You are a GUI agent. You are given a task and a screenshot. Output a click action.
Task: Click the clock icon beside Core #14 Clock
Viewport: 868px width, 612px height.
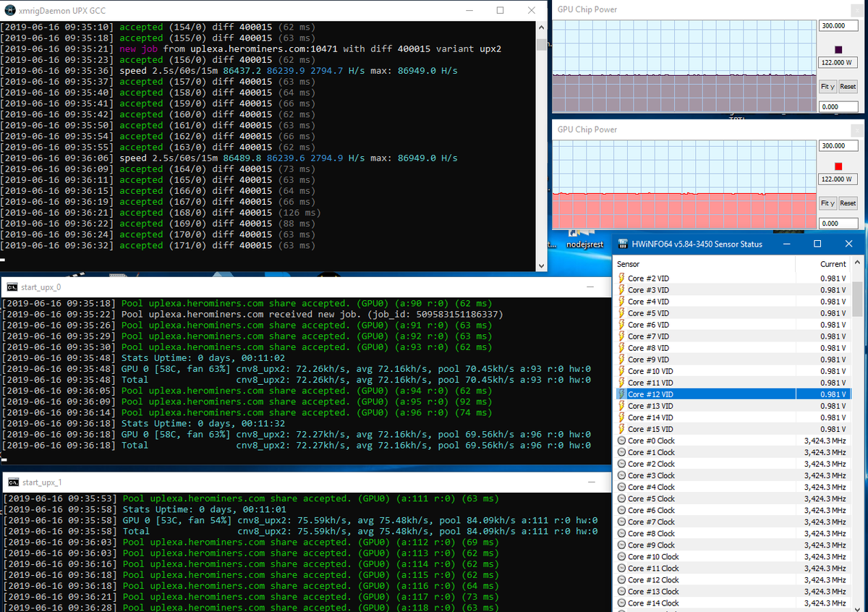coord(622,603)
